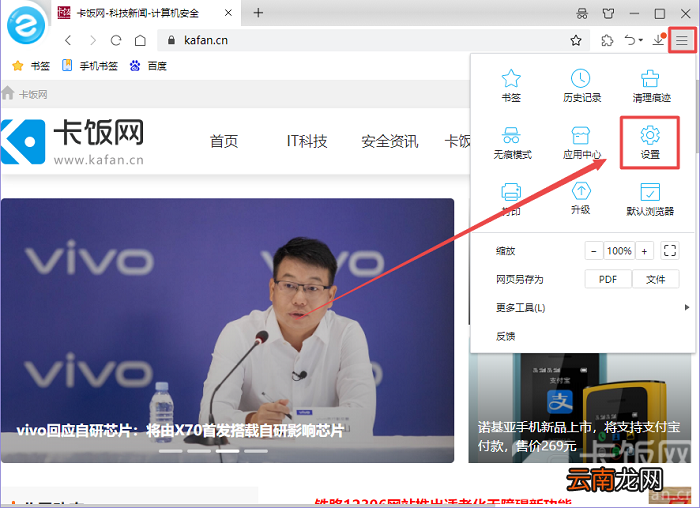The image size is (700, 508).
Task: Open a new tab with plus button
Action: tap(258, 13)
